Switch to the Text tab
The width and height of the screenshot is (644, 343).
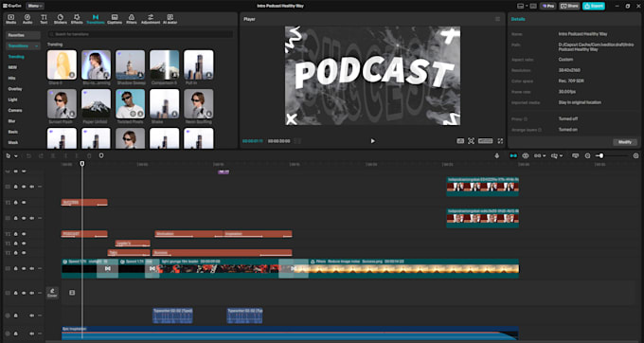(x=44, y=19)
